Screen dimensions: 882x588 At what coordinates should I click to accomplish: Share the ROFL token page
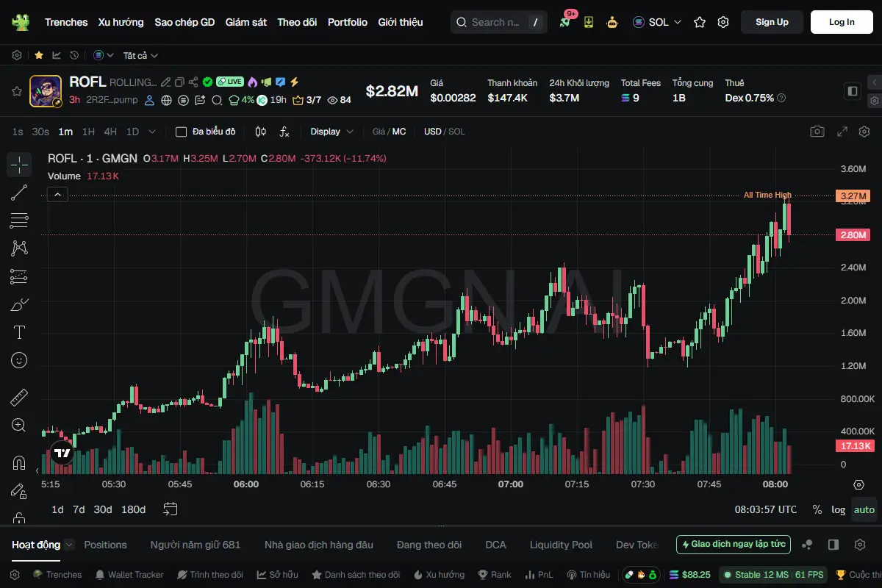193,82
